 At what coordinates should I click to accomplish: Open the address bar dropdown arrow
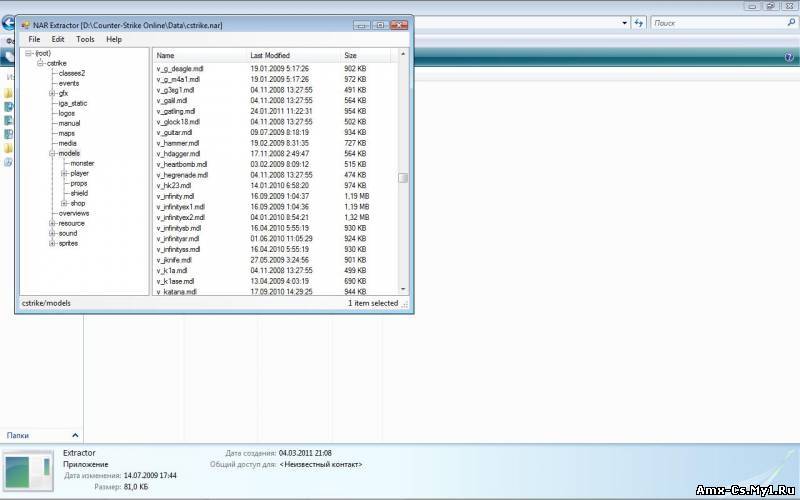(624, 21)
